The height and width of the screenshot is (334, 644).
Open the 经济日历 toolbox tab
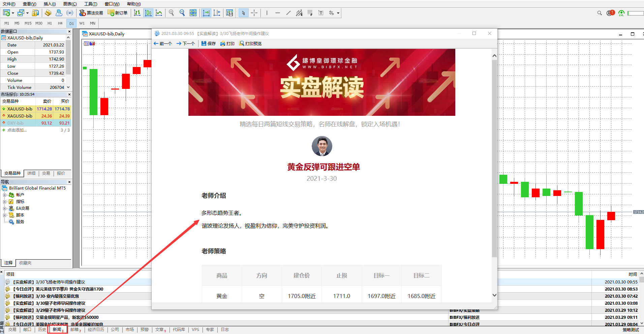point(96,330)
